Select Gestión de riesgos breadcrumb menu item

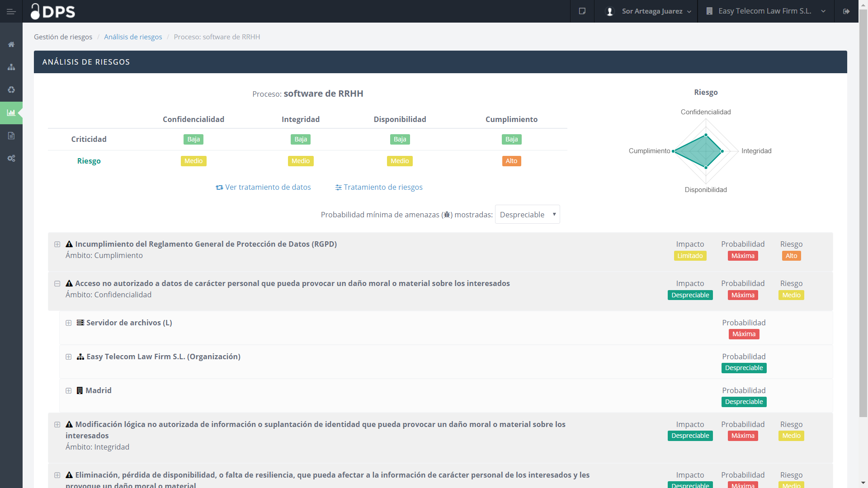pyautogui.click(x=63, y=37)
